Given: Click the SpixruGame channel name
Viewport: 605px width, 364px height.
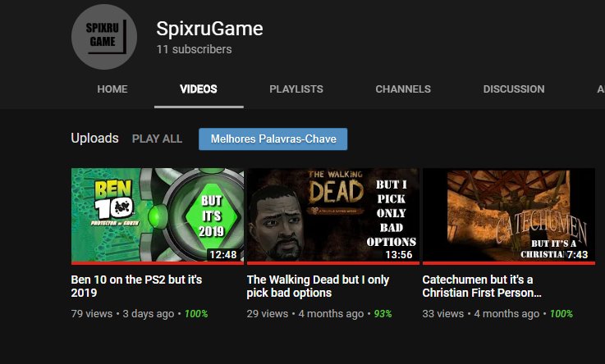Looking at the screenshot, I should pos(209,29).
